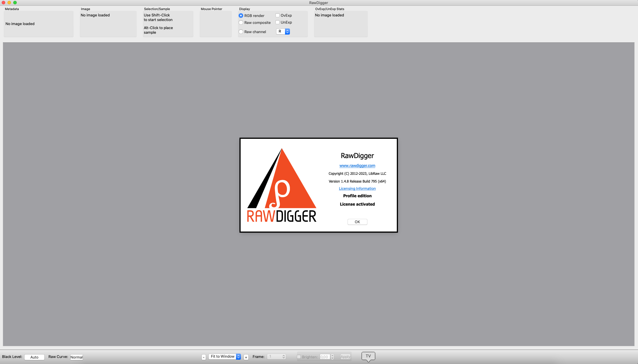Click the plus zoom in button
This screenshot has height=364, width=638.
click(246, 357)
